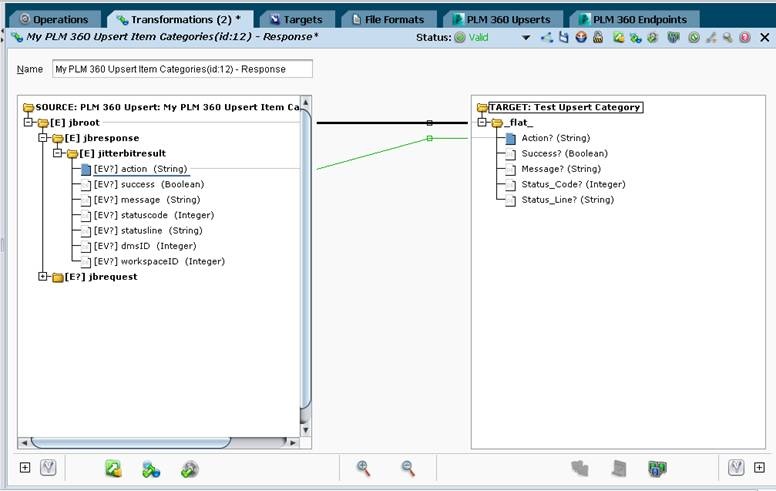
Task: Switch to the Operations tab
Action: (x=55, y=19)
